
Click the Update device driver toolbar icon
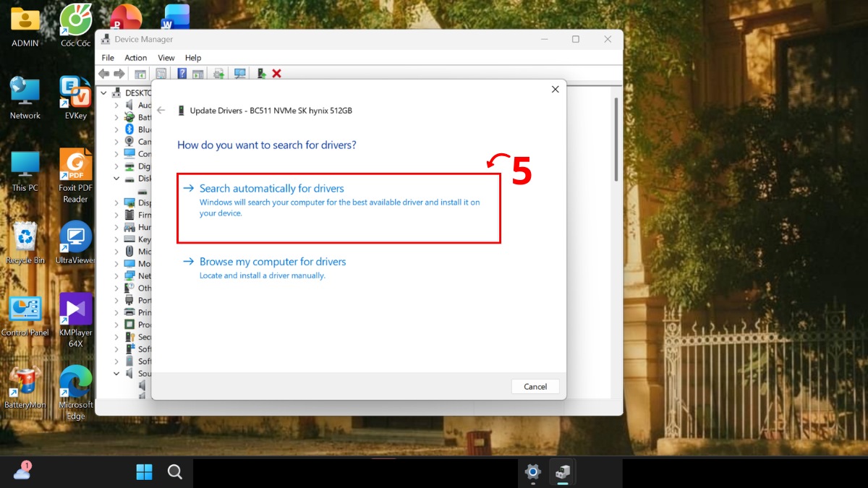coord(218,74)
